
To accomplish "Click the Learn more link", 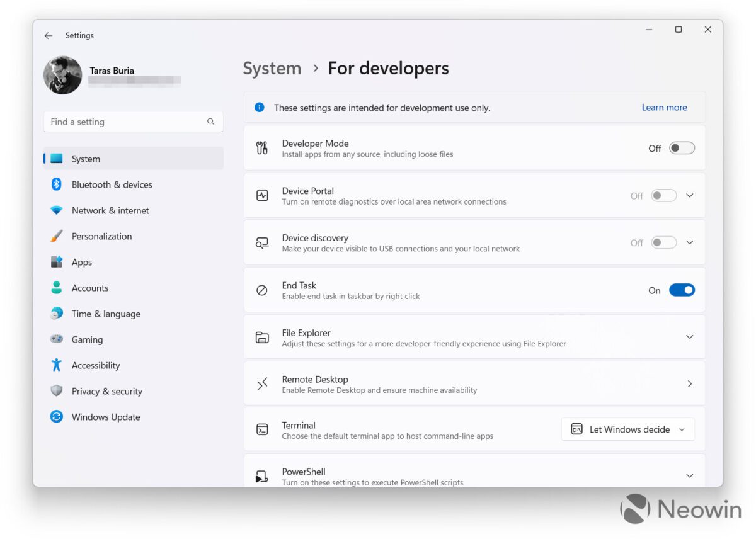I will click(x=664, y=107).
